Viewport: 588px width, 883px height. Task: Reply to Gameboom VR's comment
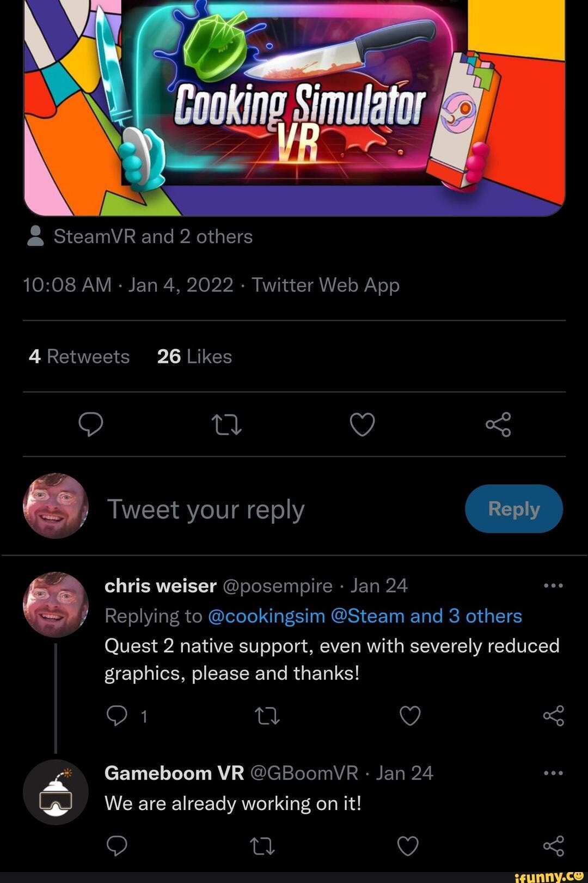(x=117, y=846)
